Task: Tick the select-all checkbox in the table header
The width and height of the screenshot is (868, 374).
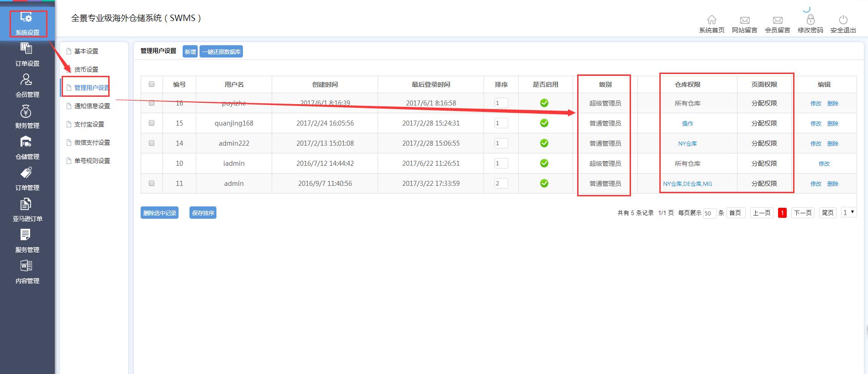Action: tap(152, 84)
